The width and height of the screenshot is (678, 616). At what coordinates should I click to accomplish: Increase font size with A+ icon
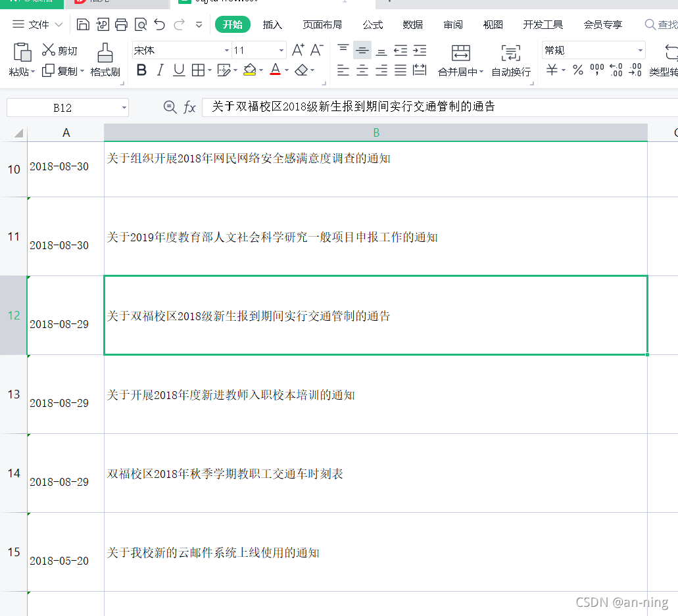tap(298, 50)
